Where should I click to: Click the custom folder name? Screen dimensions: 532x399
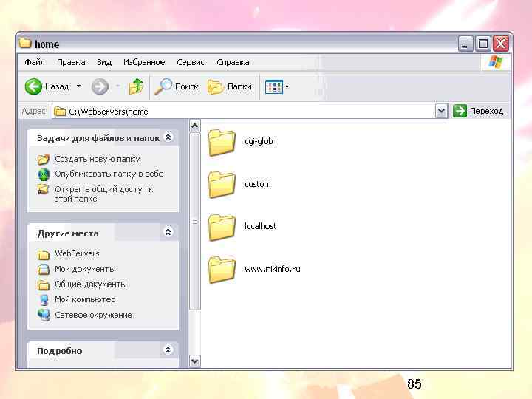[258, 184]
